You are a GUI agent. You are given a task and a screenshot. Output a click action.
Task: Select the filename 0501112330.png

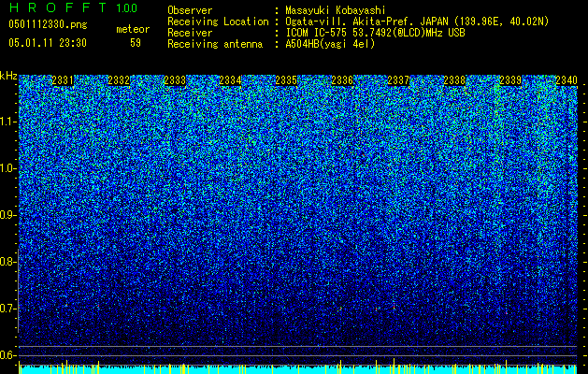pyautogui.click(x=48, y=24)
